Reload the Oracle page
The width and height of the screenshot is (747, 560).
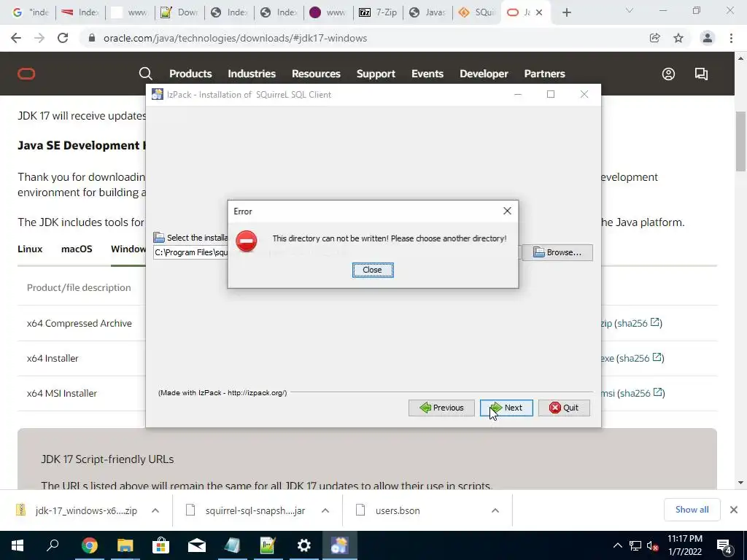(x=63, y=38)
